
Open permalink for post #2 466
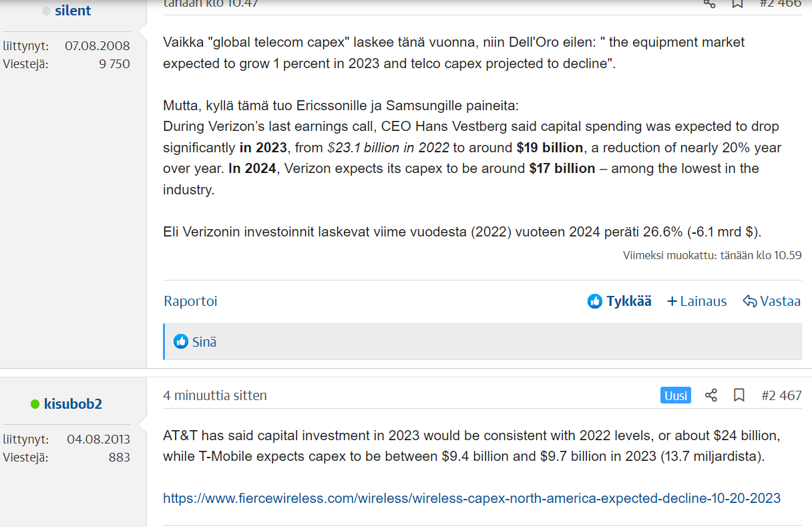tap(780, 3)
